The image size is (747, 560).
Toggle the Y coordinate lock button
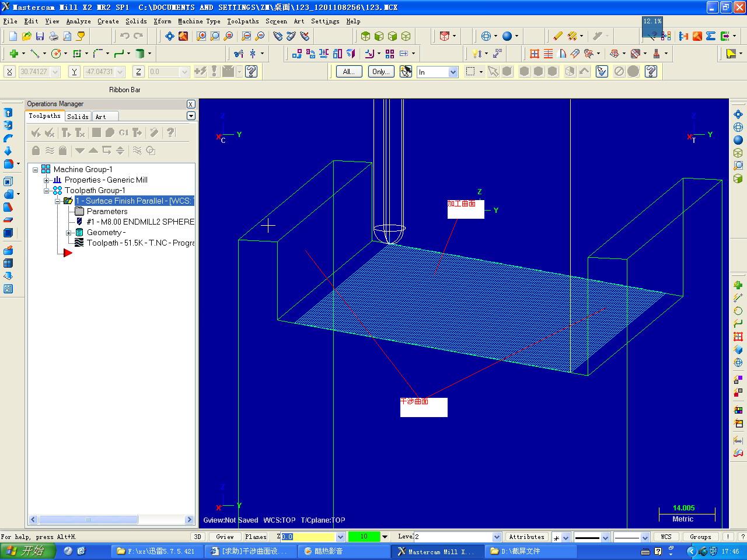pyautogui.click(x=74, y=72)
